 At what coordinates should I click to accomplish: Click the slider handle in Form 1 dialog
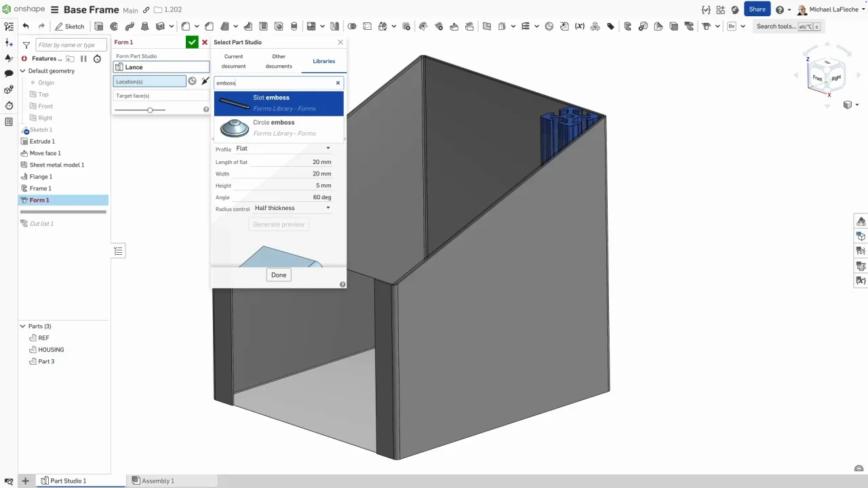150,110
